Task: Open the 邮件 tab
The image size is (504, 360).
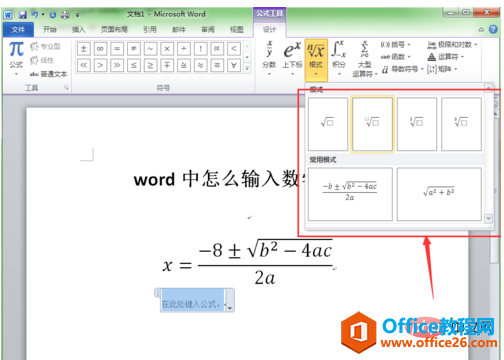Action: pyautogui.click(x=179, y=30)
